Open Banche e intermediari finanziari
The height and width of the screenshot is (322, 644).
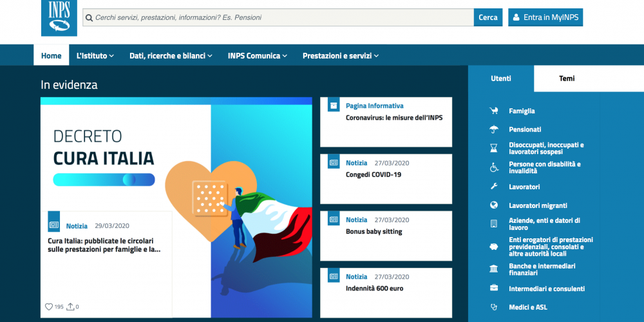tap(542, 269)
